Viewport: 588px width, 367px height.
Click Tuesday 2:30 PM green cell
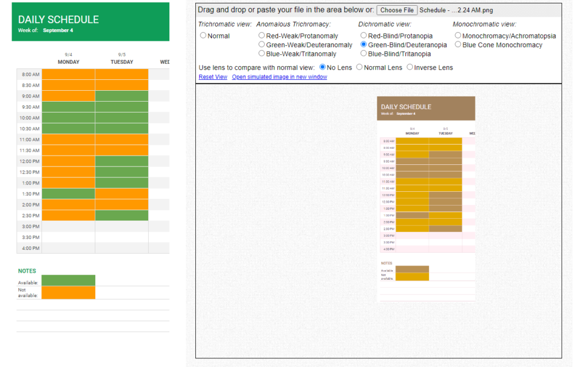click(122, 215)
